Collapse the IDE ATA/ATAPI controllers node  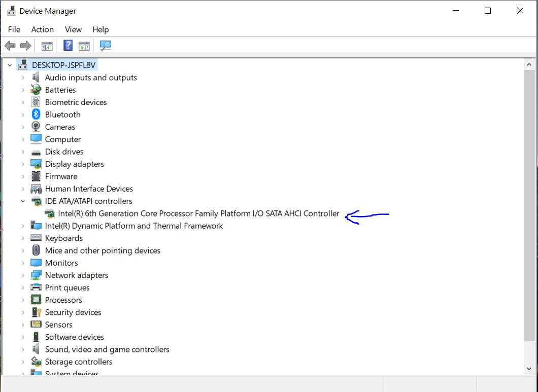pyautogui.click(x=23, y=201)
